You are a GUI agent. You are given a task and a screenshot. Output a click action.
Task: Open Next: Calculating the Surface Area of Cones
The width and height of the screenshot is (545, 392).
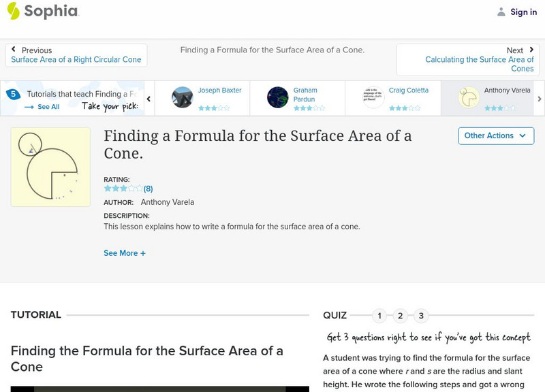(x=480, y=64)
